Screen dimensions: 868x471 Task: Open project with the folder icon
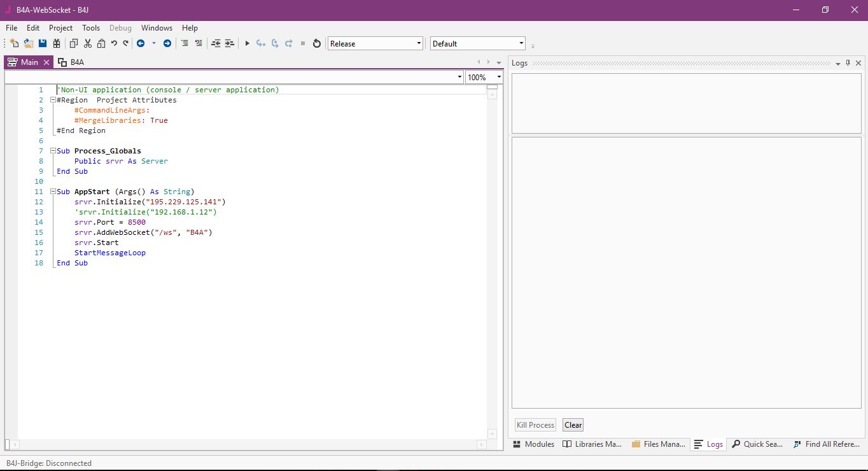point(29,43)
